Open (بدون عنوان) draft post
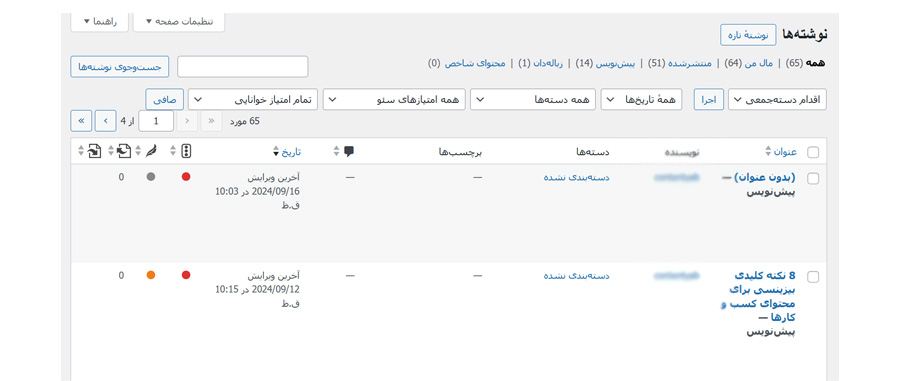The height and width of the screenshot is (381, 900). tap(766, 178)
